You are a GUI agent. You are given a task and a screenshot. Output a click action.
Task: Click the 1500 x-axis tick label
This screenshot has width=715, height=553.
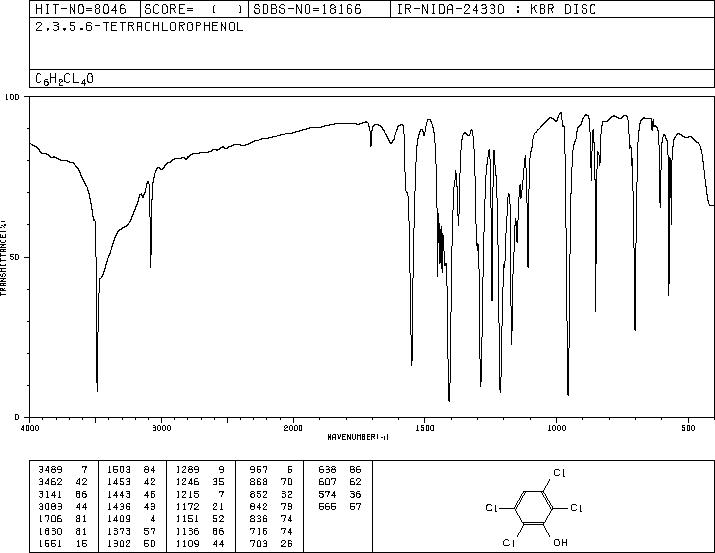[425, 428]
